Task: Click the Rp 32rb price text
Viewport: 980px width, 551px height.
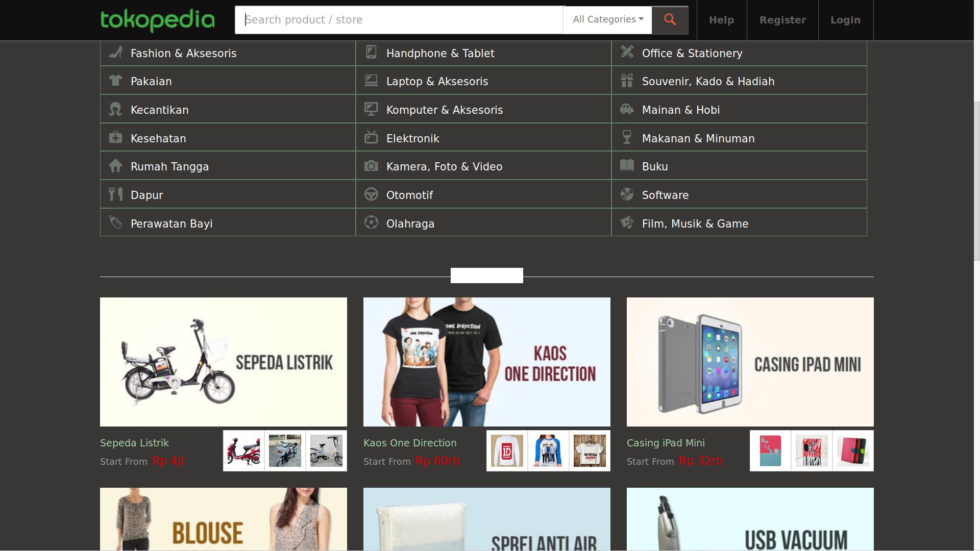Action: (701, 461)
